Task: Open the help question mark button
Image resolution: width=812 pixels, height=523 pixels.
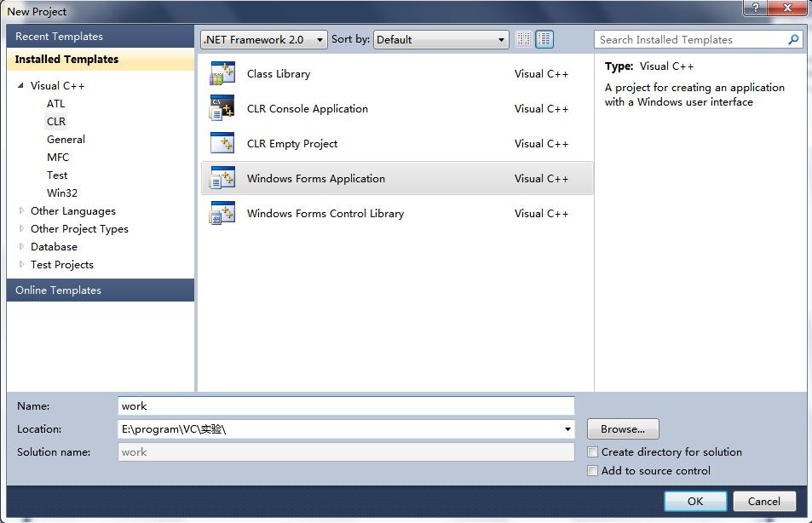Action: tap(756, 9)
